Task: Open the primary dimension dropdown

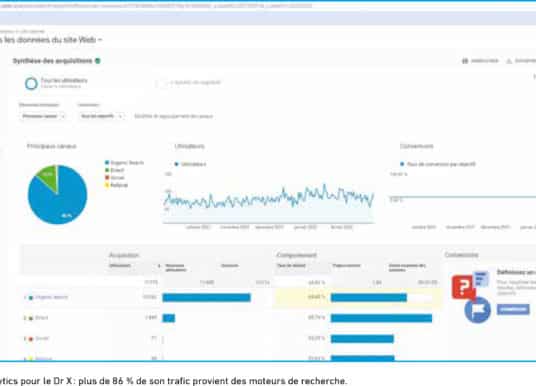Action: 43,116
